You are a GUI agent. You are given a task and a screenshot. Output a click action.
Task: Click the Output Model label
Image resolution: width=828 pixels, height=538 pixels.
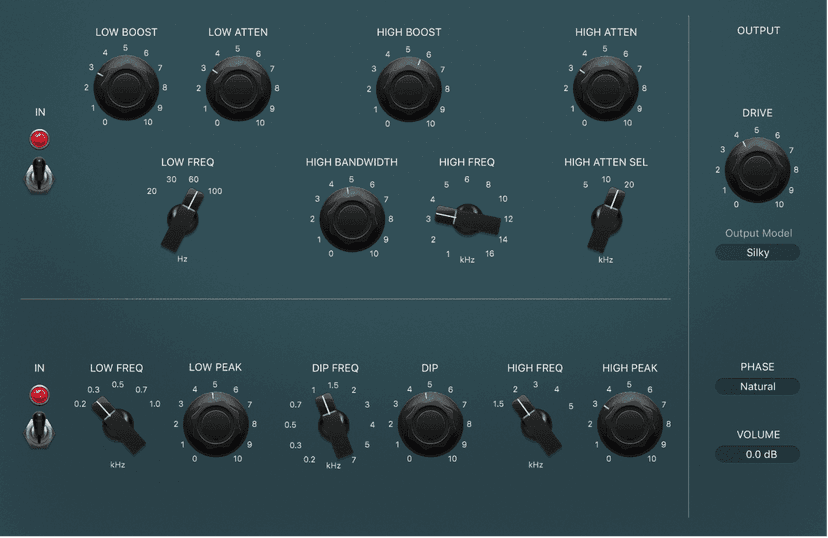pos(758,233)
